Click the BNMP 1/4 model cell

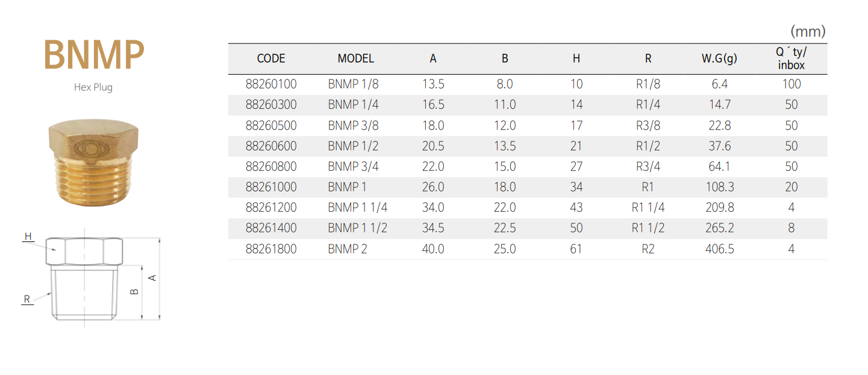coord(354,105)
